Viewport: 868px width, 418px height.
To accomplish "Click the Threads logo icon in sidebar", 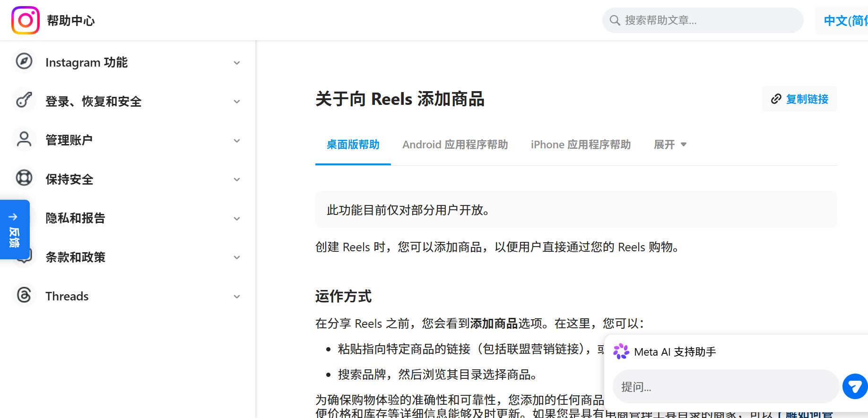I will (24, 295).
